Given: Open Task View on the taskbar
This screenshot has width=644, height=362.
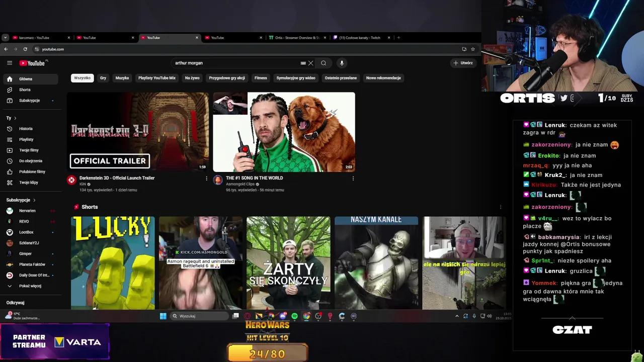Looking at the screenshot, I should pos(235,316).
